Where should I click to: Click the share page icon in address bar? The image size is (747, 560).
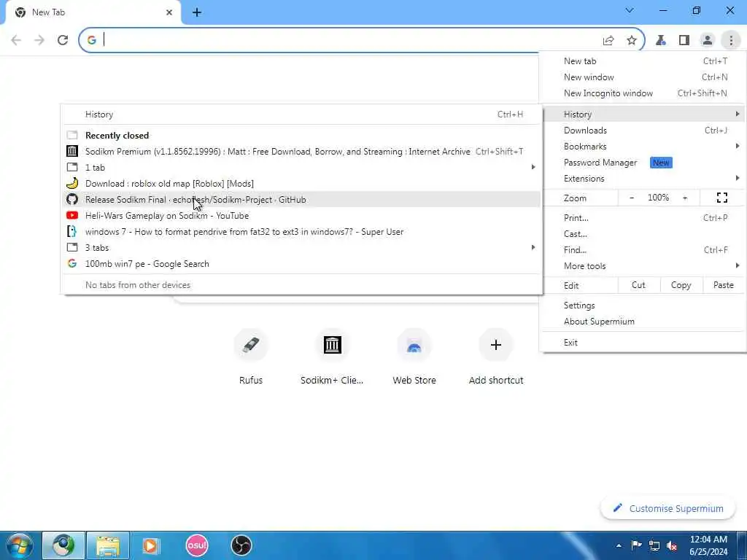(x=608, y=41)
